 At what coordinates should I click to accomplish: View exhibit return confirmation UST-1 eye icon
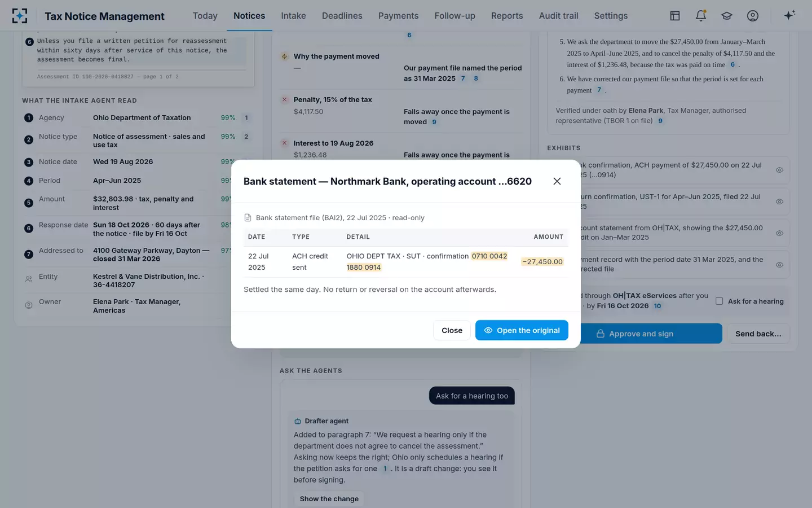[x=779, y=202]
